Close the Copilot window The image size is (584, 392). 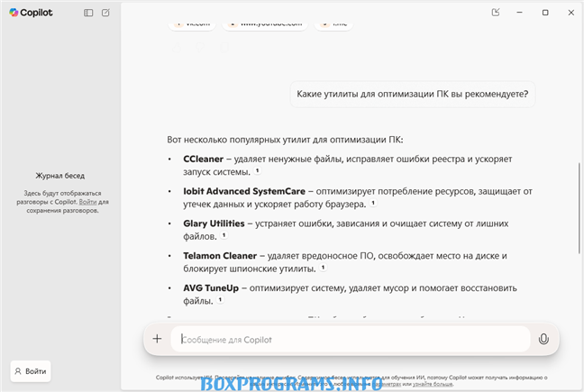pos(571,13)
